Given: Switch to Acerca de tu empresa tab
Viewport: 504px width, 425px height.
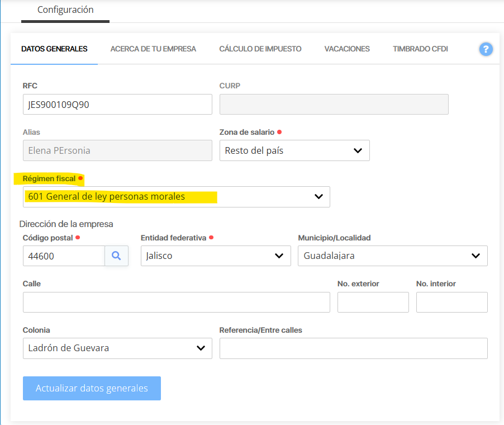Looking at the screenshot, I should click(x=153, y=49).
